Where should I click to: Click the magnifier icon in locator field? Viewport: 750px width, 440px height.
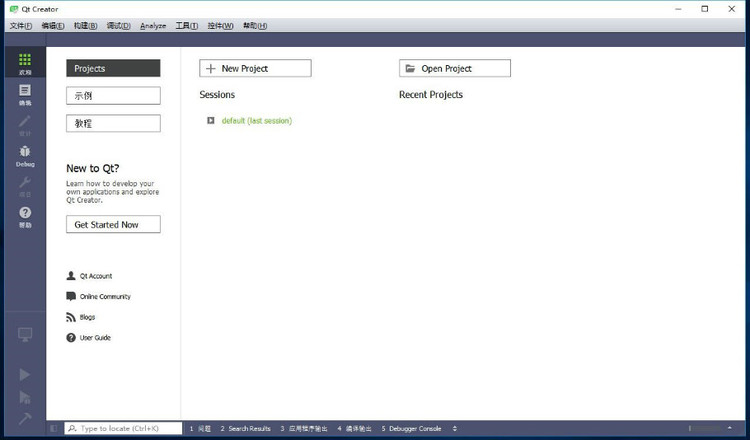tap(73, 429)
